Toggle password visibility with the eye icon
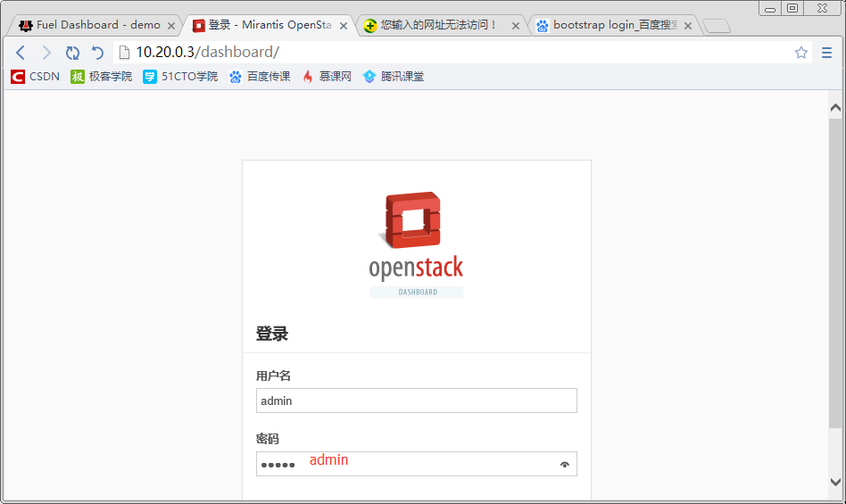Image resolution: width=846 pixels, height=504 pixels. pyautogui.click(x=564, y=464)
